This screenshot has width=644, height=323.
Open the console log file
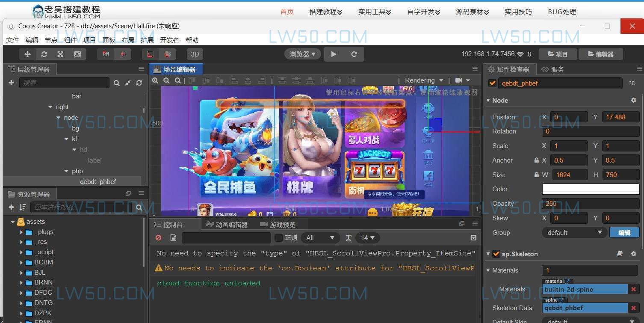(173, 238)
